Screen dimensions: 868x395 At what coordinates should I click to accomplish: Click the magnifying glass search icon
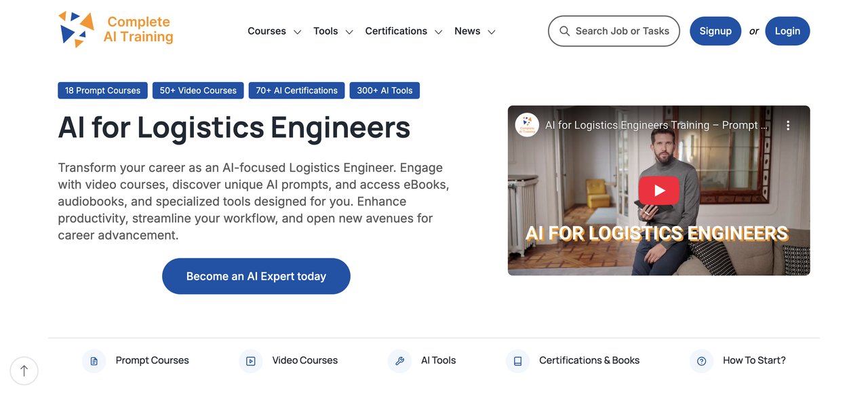[564, 31]
